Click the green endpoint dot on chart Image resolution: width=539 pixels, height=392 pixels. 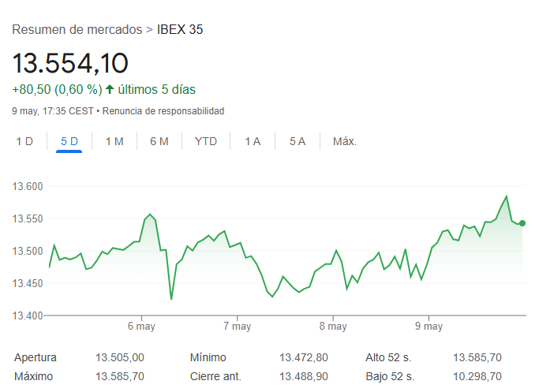(522, 223)
